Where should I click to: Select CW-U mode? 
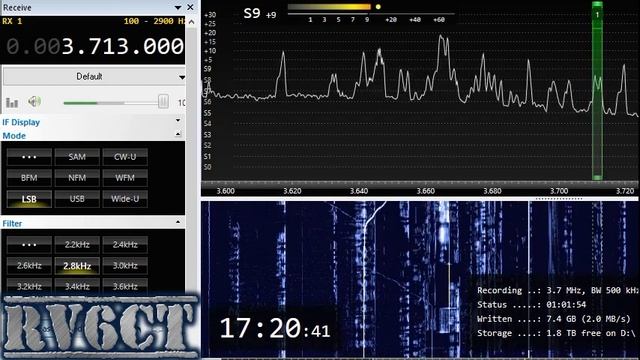tap(125, 157)
